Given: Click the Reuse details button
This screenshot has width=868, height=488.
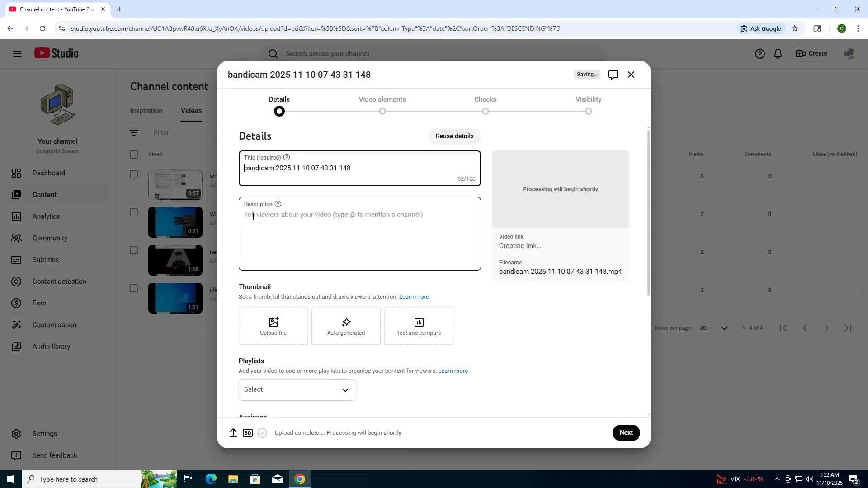Looking at the screenshot, I should pyautogui.click(x=454, y=136).
